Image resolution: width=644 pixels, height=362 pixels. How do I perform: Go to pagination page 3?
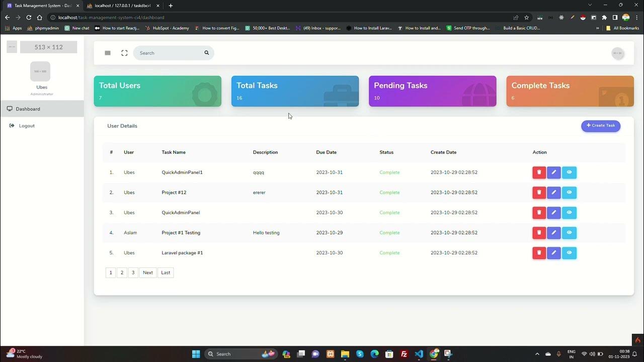[133, 273]
